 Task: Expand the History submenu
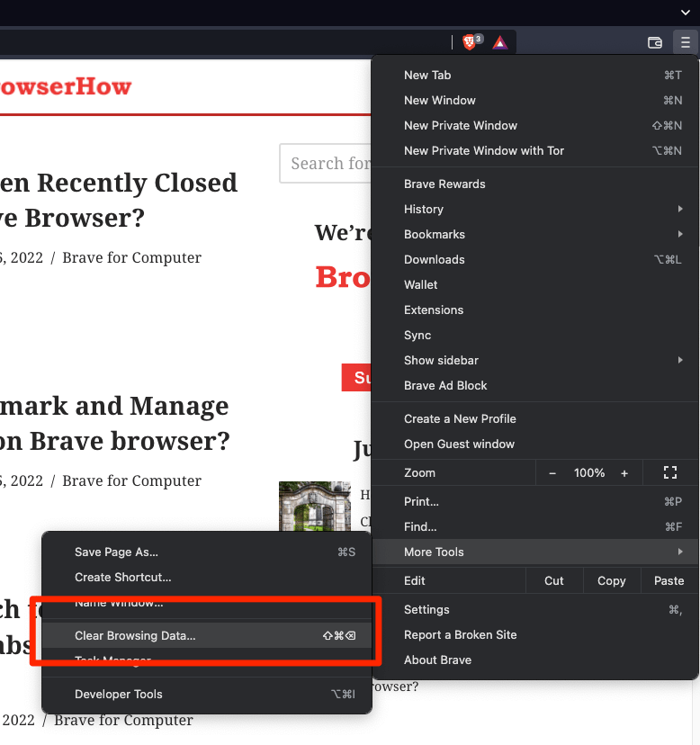[x=534, y=209]
